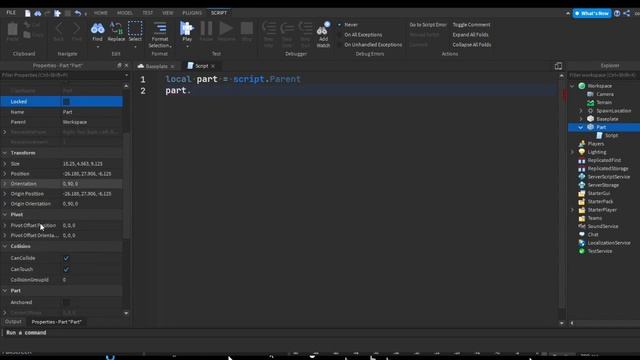Viewport: 640px width, 360px height.
Task: Open the Format Selection tool
Action: coord(160,35)
